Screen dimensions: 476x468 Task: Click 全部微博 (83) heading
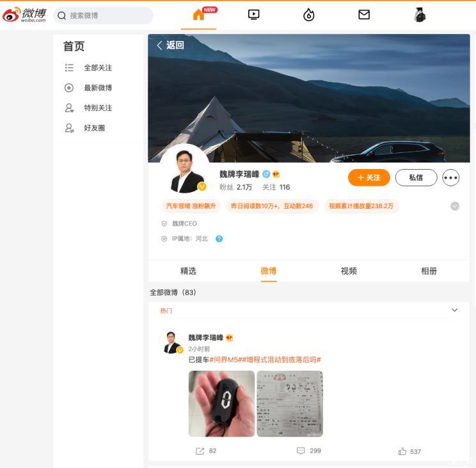click(x=173, y=293)
